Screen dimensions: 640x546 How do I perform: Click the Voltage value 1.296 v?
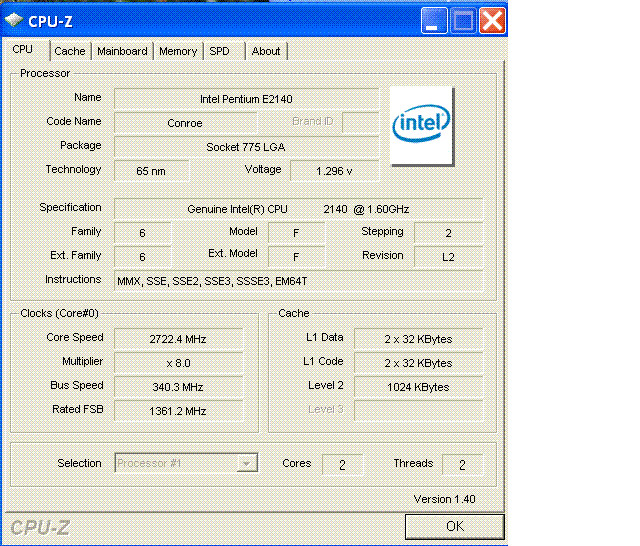coord(334,171)
